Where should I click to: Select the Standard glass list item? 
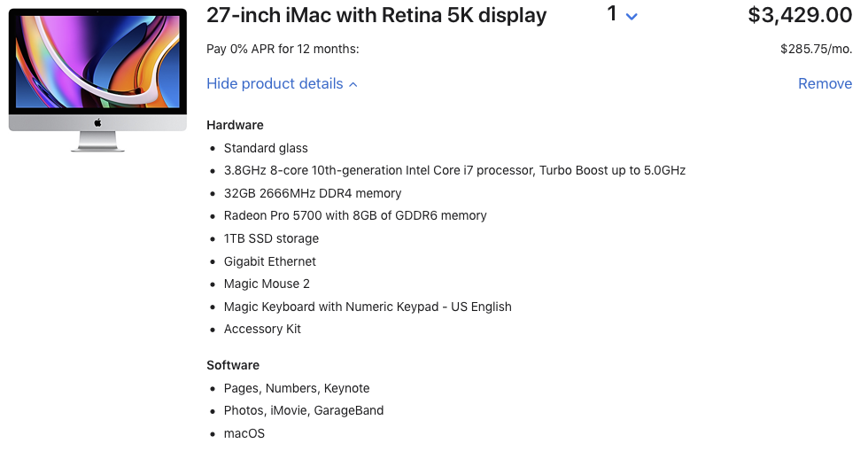pos(266,148)
